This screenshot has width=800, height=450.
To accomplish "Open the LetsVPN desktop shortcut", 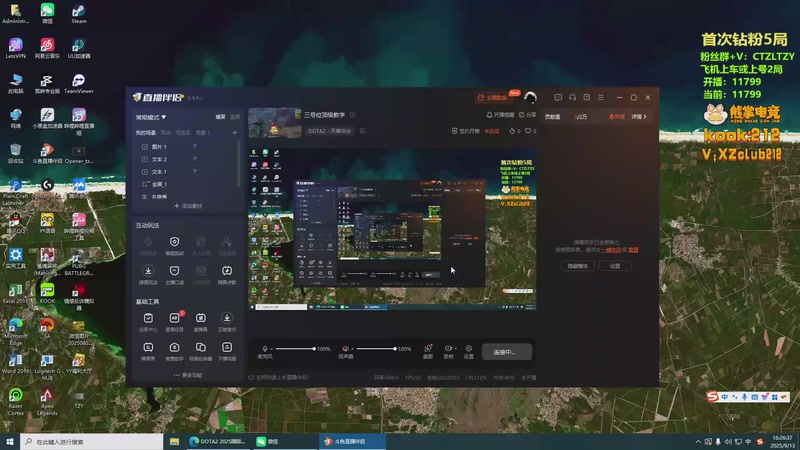I will [15, 48].
